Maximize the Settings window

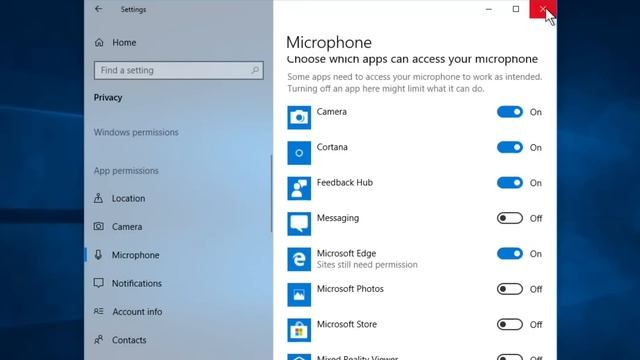click(516, 9)
